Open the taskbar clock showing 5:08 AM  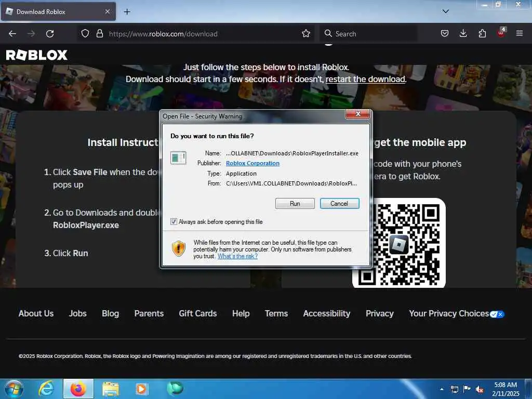[506, 389]
